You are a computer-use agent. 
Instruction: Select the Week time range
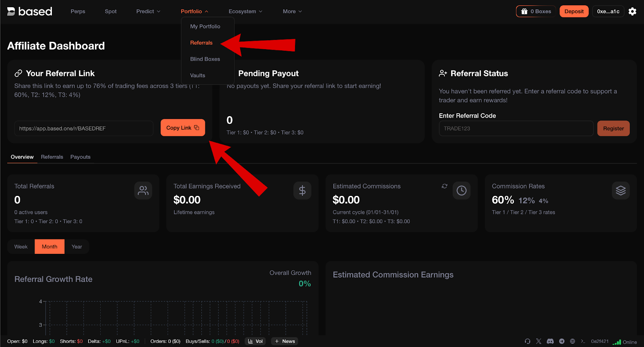21,247
